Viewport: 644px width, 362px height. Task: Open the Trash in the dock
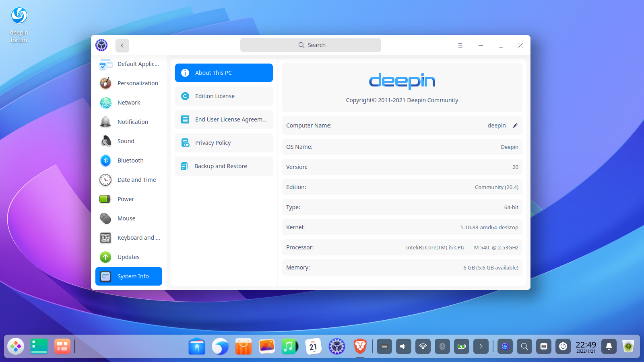(628, 346)
